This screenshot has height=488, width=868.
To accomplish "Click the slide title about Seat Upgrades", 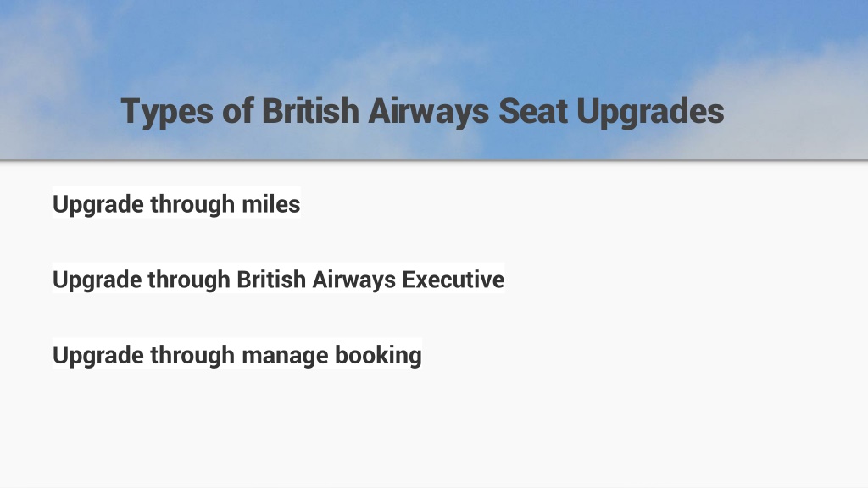I will (x=422, y=112).
